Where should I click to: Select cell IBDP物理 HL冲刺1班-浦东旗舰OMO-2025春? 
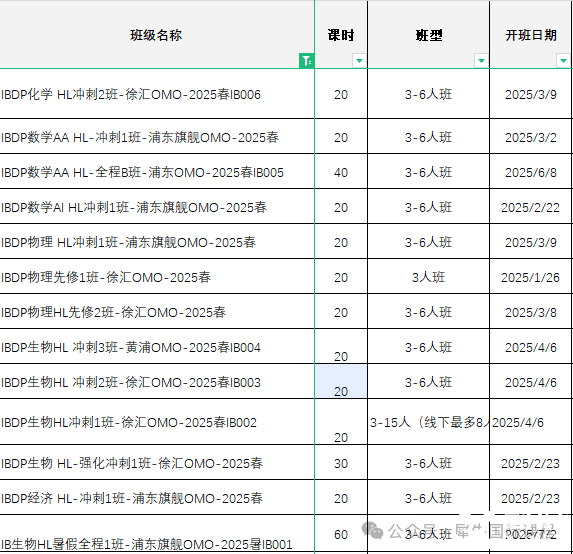coord(157,242)
